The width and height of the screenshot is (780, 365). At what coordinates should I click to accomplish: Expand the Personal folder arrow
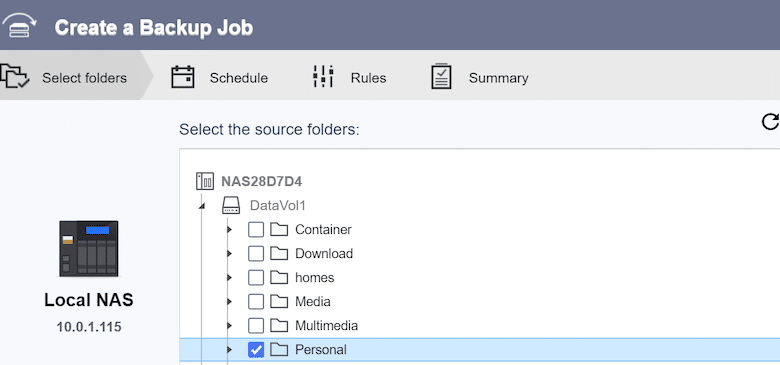[x=229, y=350]
